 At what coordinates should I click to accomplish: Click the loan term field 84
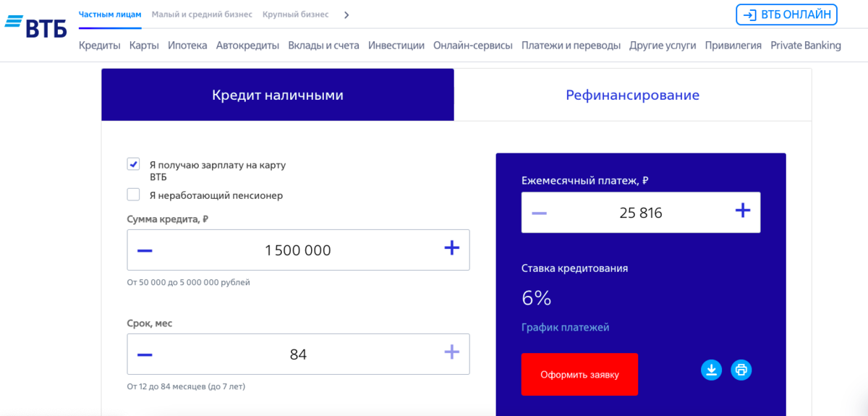coord(298,355)
